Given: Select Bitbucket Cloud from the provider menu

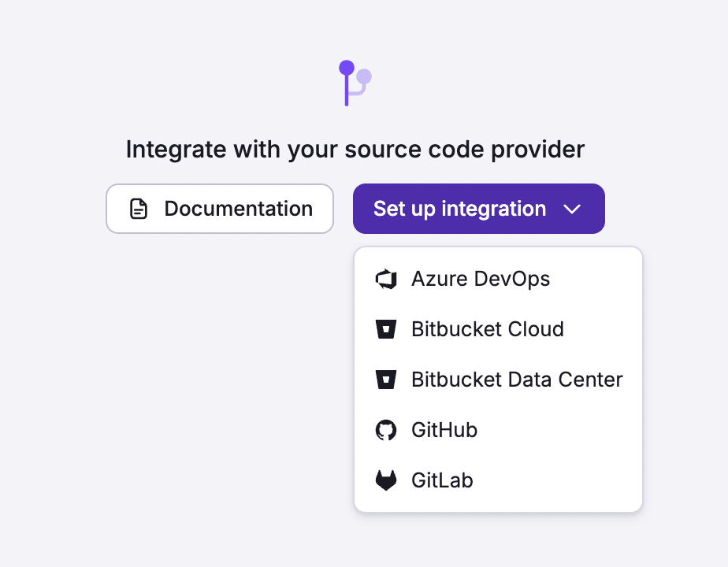Looking at the screenshot, I should click(487, 329).
